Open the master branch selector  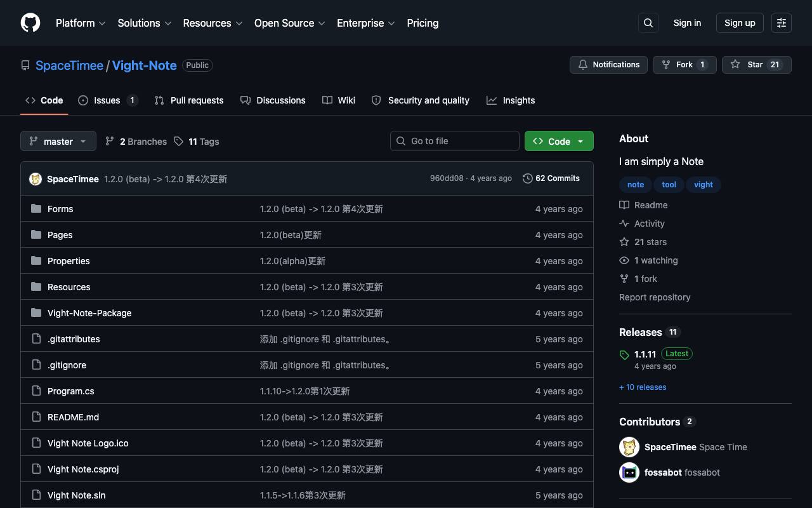coord(58,141)
